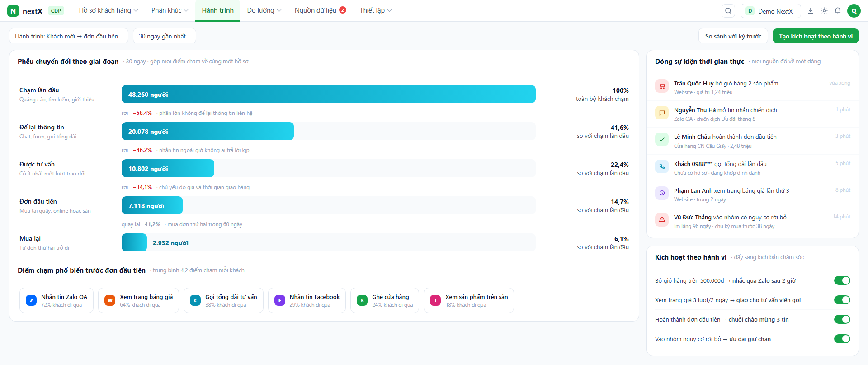The height and width of the screenshot is (365, 868).
Task: Toggle Xem trang giá 3 lượt trigger
Action: coord(842,300)
